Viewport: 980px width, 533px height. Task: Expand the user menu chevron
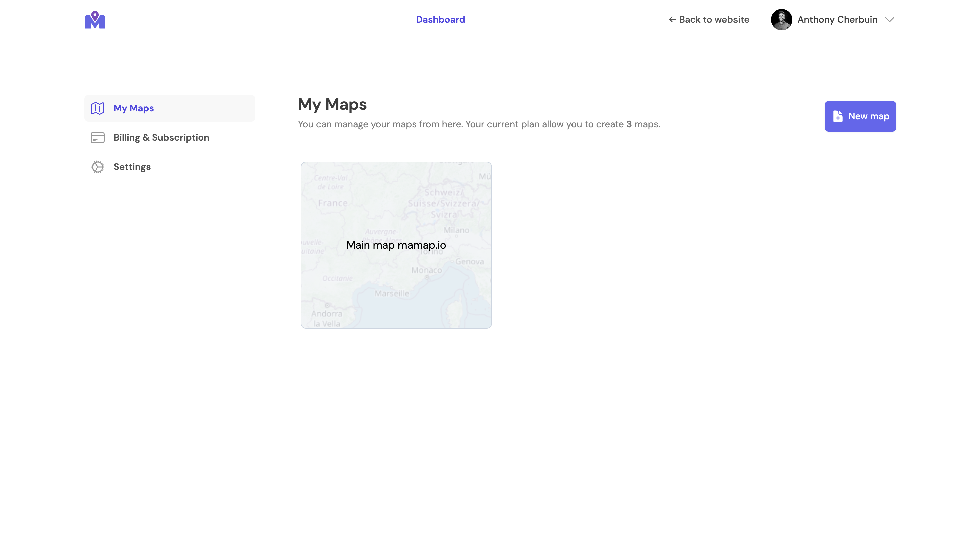[x=889, y=19]
